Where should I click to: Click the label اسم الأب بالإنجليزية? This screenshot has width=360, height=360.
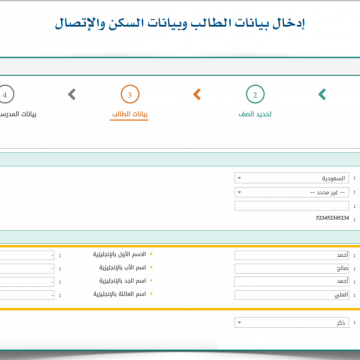[x=122, y=268]
